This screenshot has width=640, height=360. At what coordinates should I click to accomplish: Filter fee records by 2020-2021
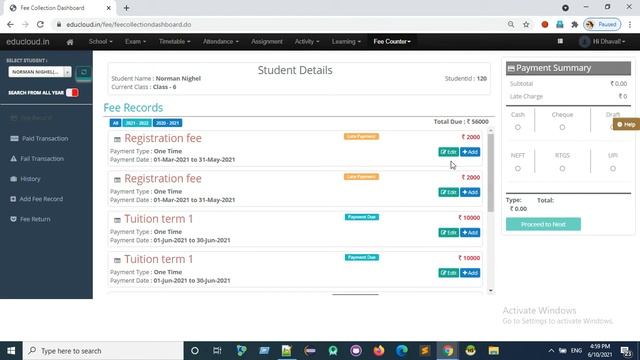[x=167, y=123]
